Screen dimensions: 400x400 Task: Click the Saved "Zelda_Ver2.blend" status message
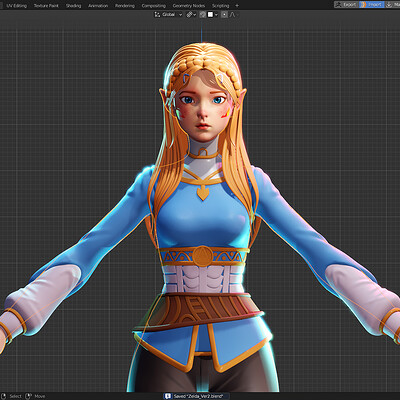(x=198, y=396)
